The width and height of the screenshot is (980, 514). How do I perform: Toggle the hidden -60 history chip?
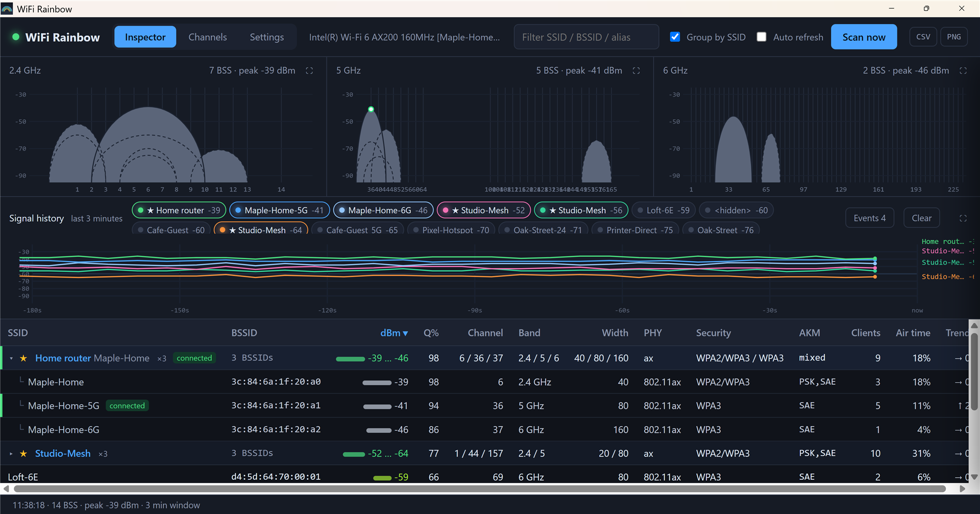point(736,210)
